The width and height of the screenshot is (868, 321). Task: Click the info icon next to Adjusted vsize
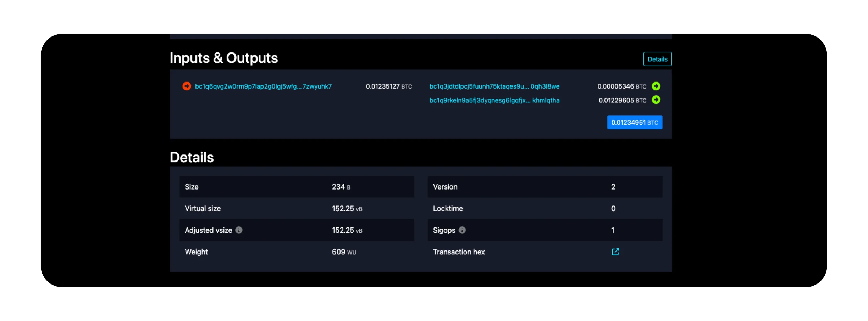239,230
